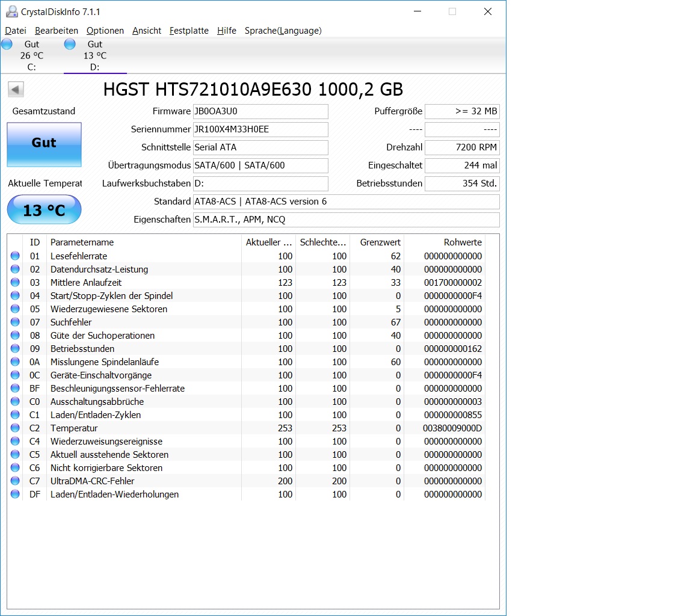
Task: Click the Gesamtzustand label
Action: click(x=44, y=111)
